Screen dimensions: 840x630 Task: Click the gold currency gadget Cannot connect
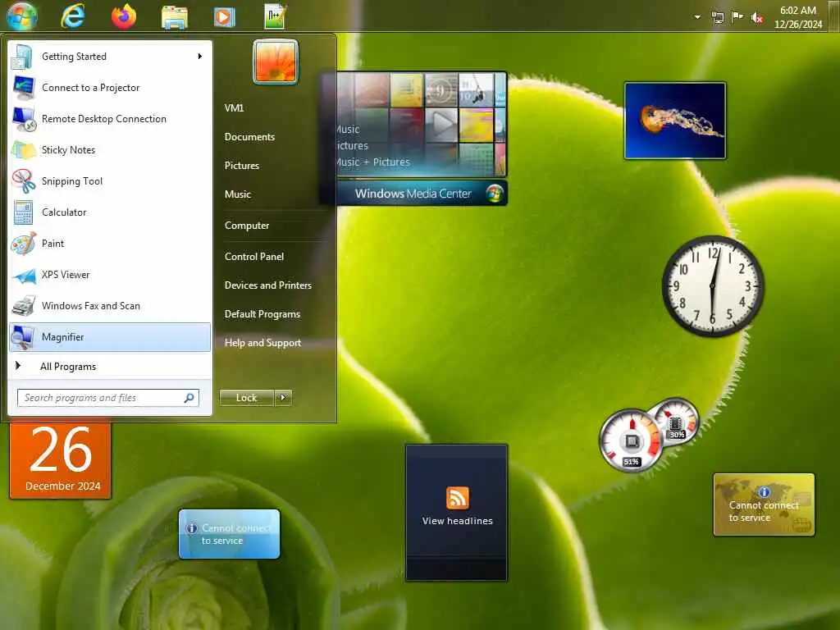tap(764, 504)
